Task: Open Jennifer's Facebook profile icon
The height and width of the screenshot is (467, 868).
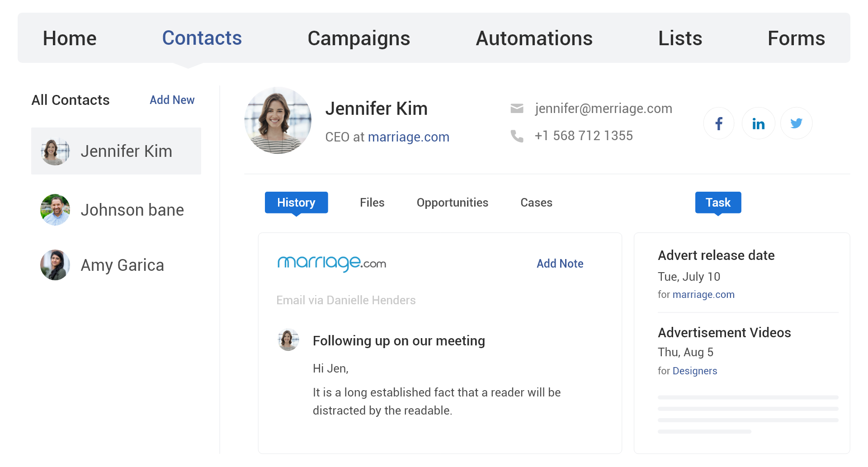Action: coord(719,123)
